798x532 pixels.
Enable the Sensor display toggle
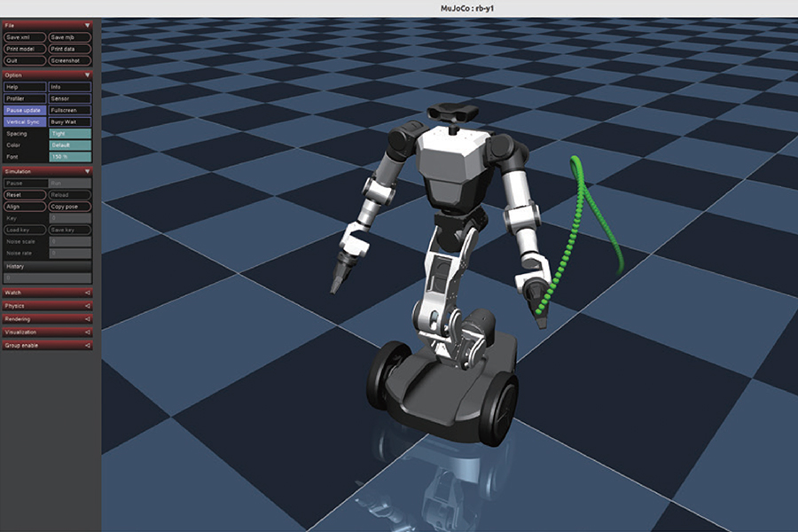pos(69,98)
